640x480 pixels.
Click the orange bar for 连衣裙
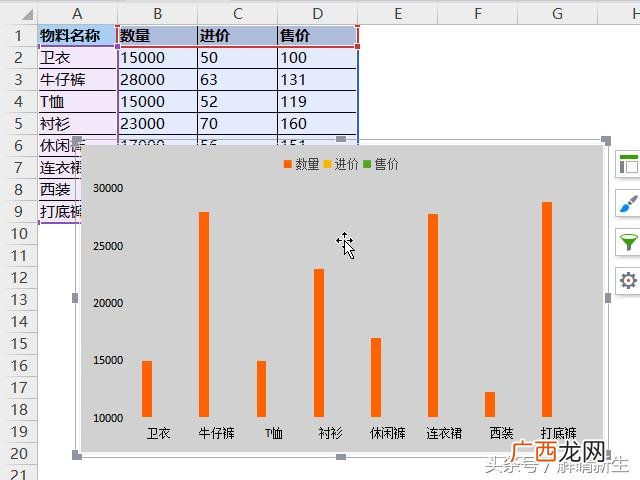point(433,316)
